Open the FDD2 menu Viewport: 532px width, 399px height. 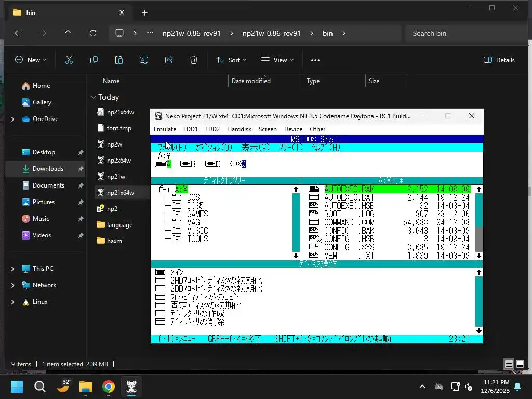(212, 129)
